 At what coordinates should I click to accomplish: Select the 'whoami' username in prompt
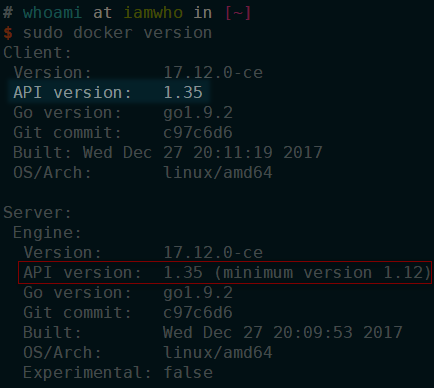pos(52,13)
